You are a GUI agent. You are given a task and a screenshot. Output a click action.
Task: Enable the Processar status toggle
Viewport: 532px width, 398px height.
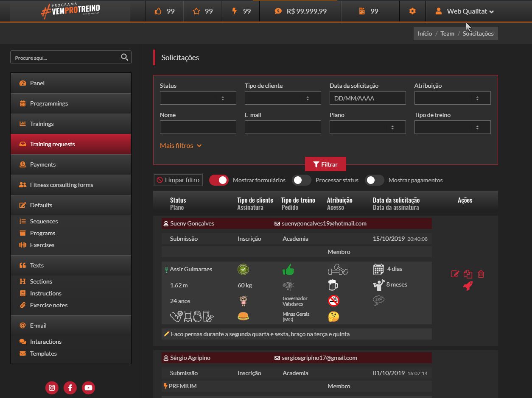coord(302,180)
